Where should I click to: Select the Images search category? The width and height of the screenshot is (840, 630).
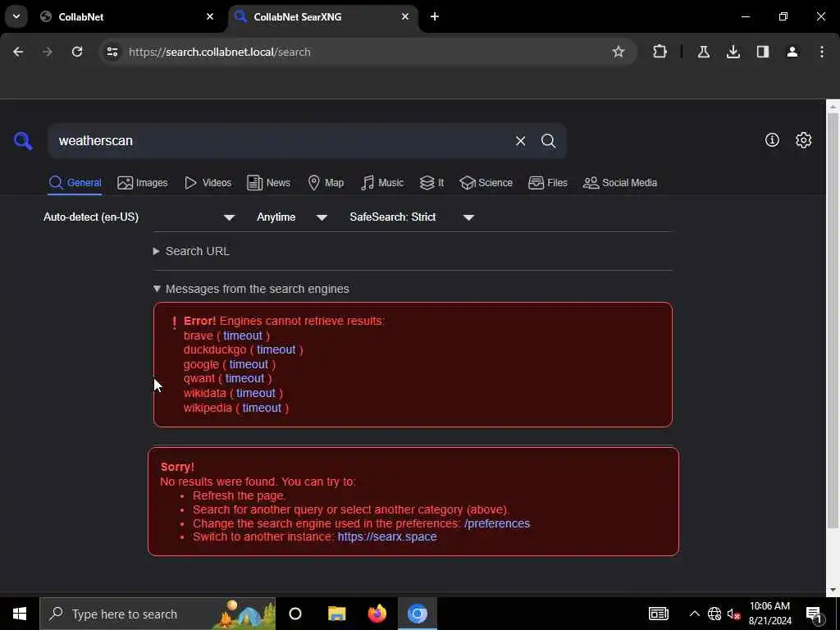point(143,183)
